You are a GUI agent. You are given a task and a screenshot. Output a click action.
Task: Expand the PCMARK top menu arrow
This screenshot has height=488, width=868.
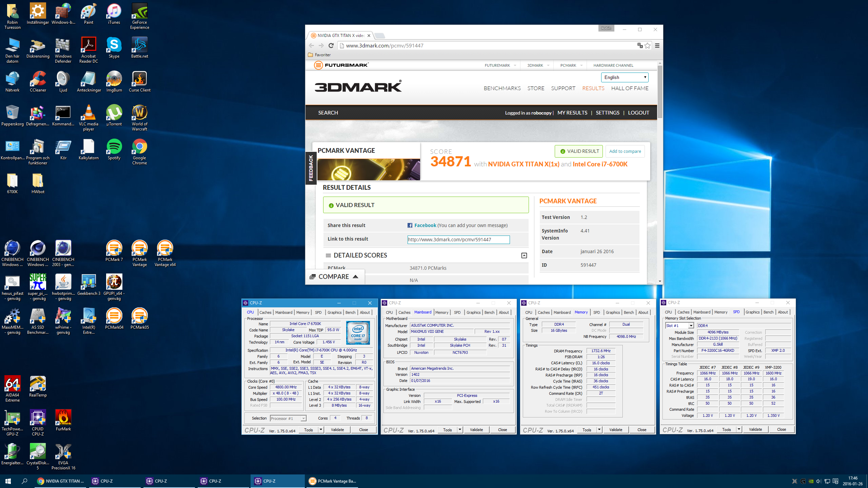[581, 65]
